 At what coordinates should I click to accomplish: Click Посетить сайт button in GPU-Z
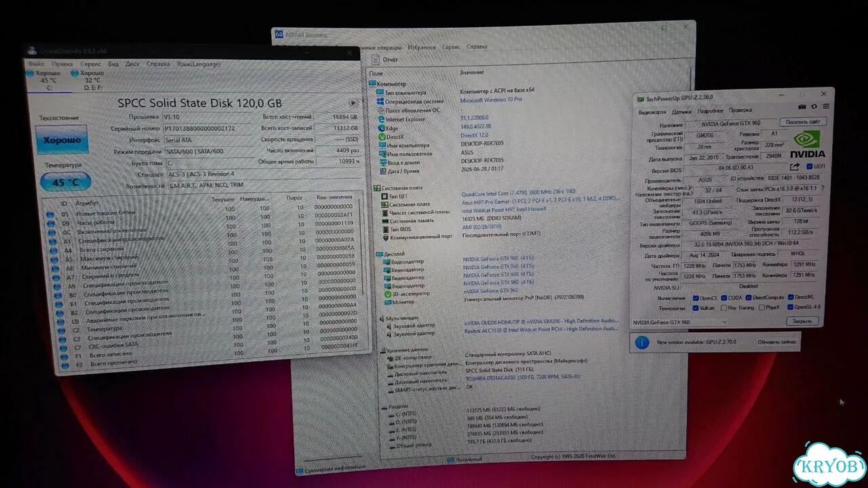(x=803, y=122)
